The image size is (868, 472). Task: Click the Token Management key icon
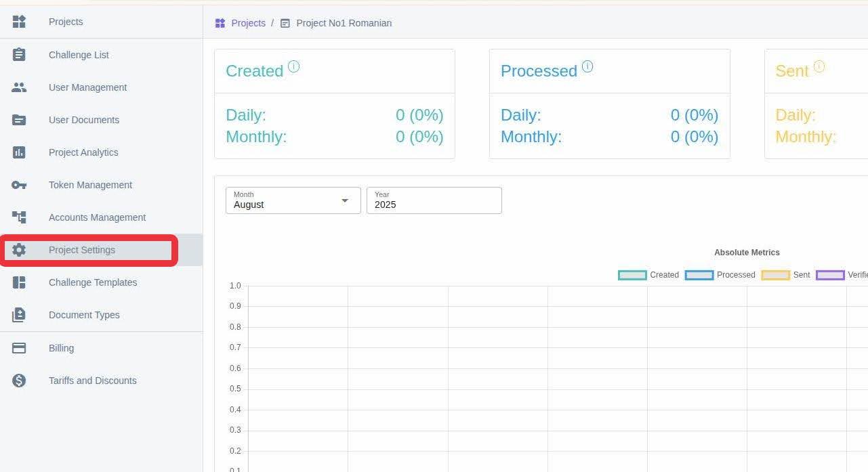(x=19, y=185)
